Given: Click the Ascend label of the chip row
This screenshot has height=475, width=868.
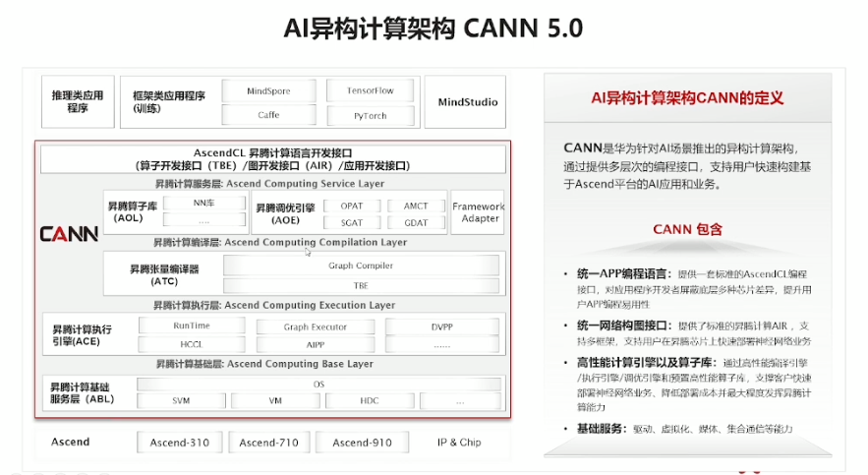Looking at the screenshot, I should 71,442.
